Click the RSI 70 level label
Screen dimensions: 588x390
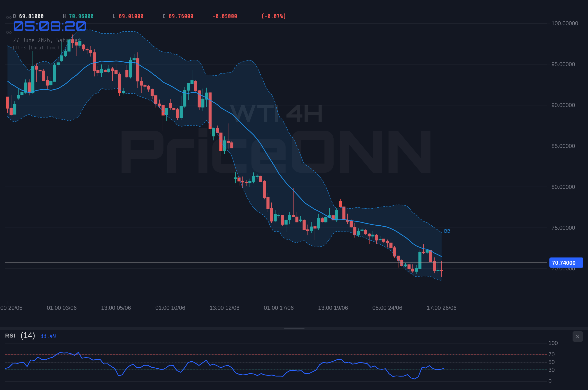tap(551, 354)
